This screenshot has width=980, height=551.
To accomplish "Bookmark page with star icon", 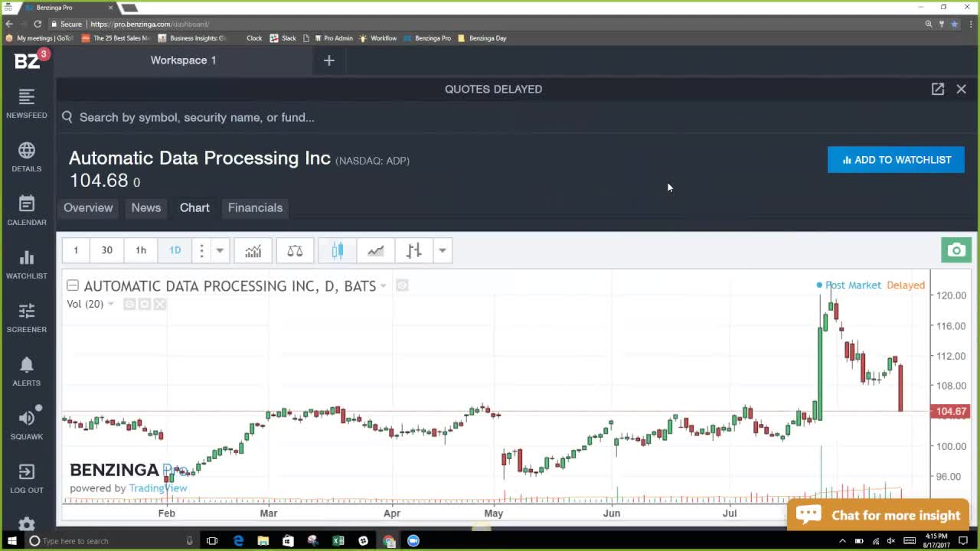I will click(954, 24).
